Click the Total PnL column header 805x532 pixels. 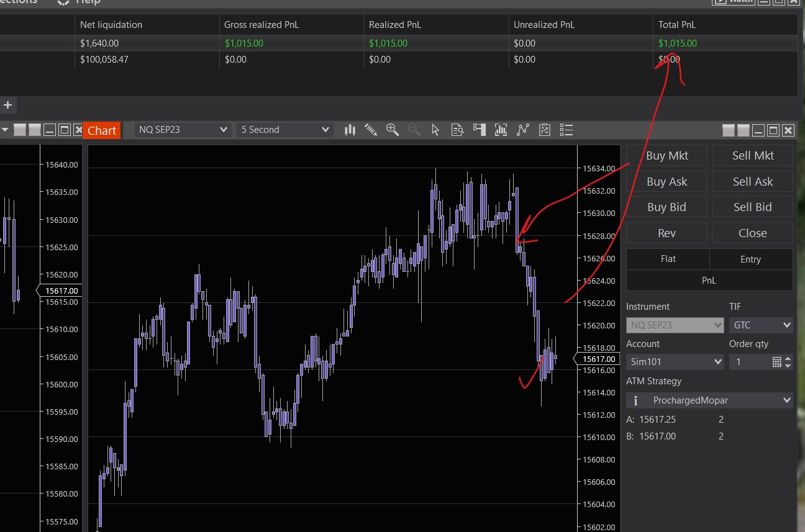(x=677, y=25)
